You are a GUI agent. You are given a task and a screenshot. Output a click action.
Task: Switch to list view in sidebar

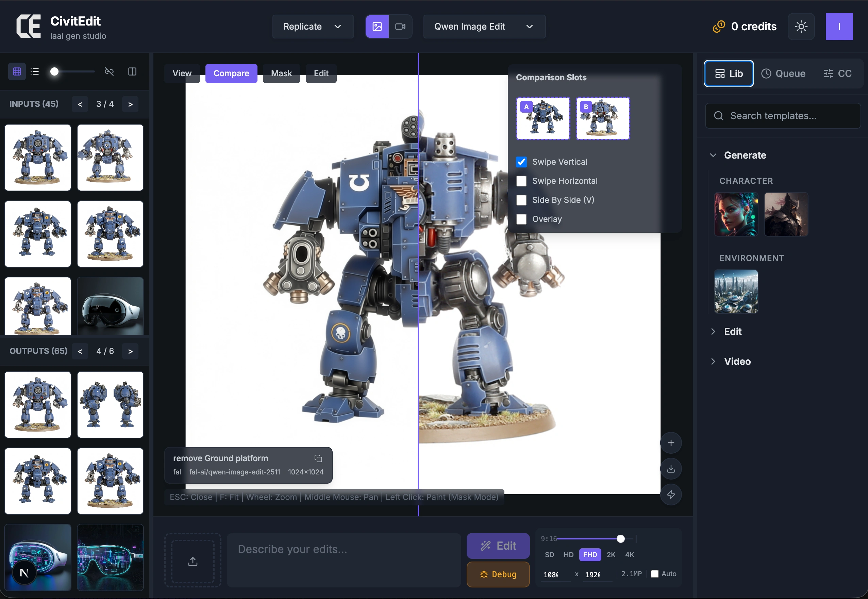(35, 72)
